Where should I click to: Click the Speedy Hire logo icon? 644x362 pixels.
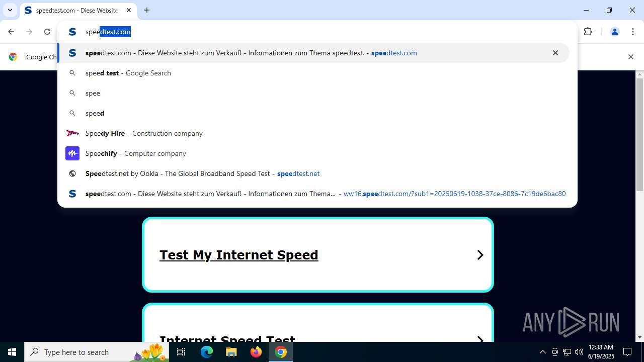[x=72, y=133]
